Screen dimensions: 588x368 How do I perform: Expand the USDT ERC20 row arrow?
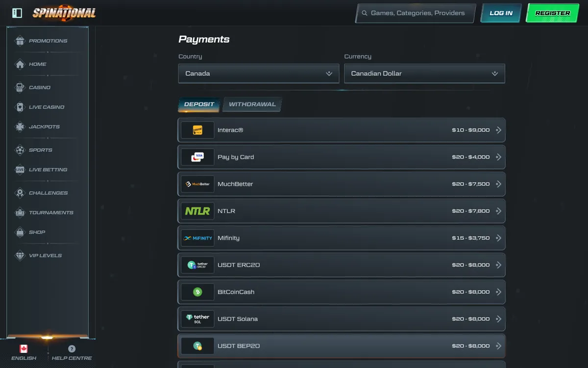point(498,265)
